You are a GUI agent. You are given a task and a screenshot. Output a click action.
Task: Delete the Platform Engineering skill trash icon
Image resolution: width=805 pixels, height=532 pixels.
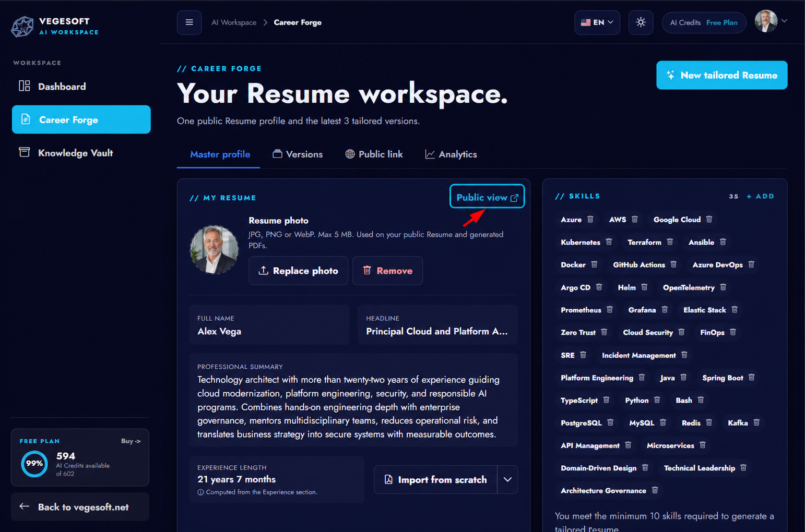(x=642, y=378)
